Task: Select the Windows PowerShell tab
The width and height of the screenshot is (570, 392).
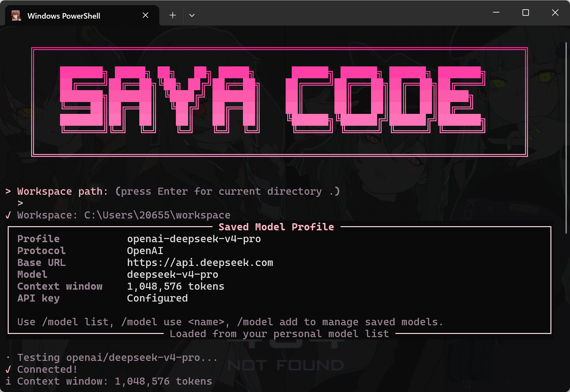Action: tap(82, 15)
